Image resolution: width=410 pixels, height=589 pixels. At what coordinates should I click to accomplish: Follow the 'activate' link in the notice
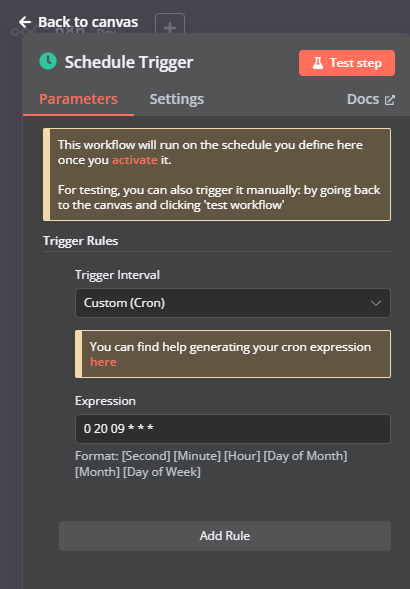pyautogui.click(x=135, y=160)
